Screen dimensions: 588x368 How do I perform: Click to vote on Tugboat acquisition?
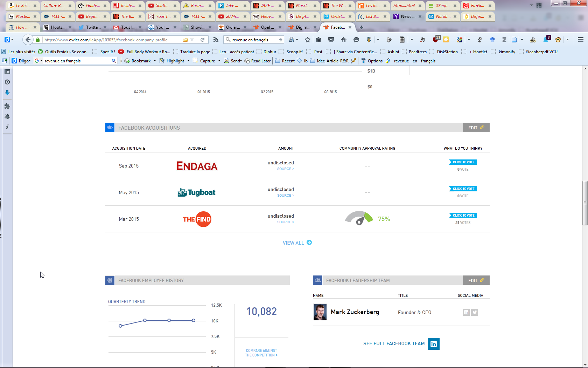(463, 189)
